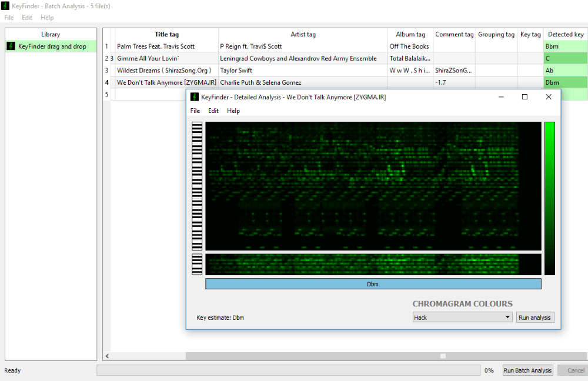Click P Reign ft. Travi$ Scott artist cell
The image size is (588, 381).
(303, 46)
